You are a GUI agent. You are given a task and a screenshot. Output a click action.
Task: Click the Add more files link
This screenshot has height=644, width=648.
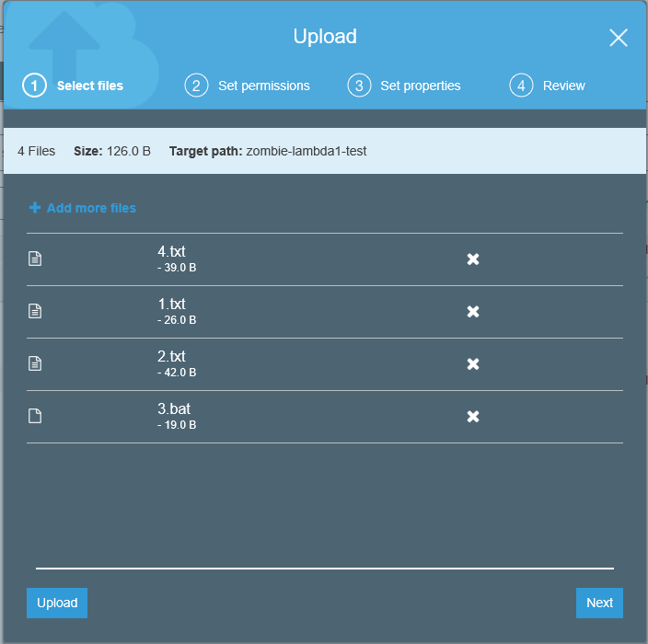[91, 208]
